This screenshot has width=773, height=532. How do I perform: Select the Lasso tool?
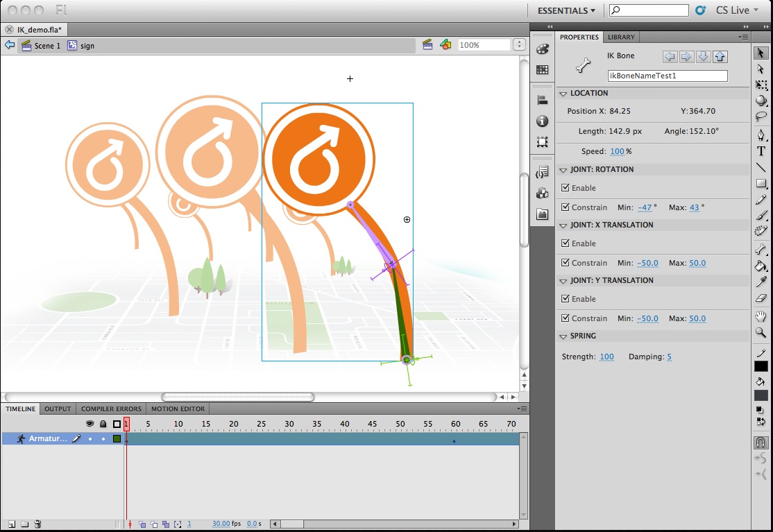761,117
